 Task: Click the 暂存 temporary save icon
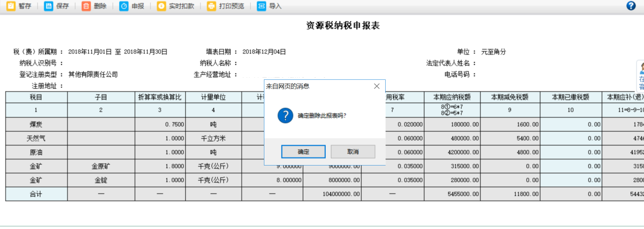[10, 6]
